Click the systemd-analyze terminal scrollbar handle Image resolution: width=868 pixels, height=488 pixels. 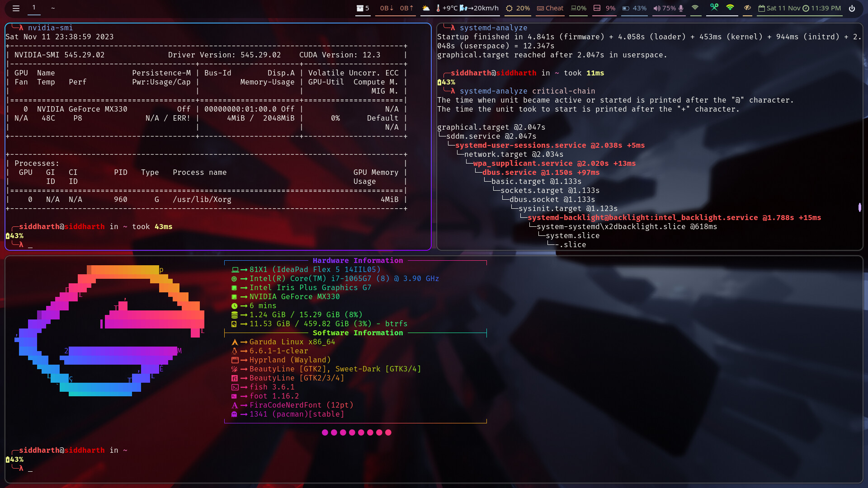coord(859,207)
